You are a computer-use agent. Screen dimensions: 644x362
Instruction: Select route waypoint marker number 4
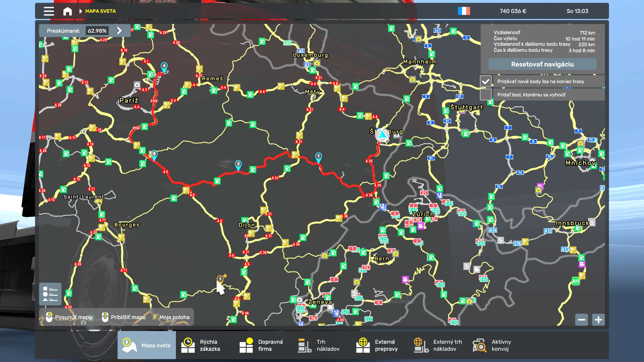(164, 66)
